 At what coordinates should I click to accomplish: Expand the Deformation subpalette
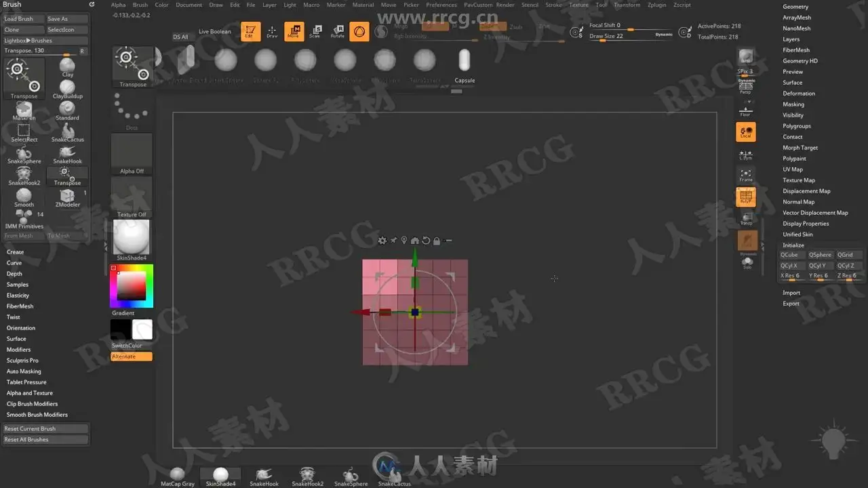799,94
